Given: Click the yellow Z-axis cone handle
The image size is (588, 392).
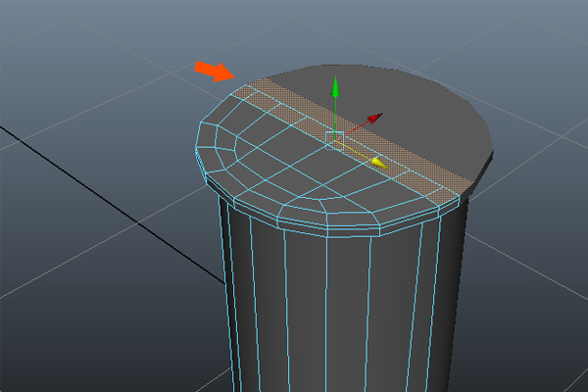Looking at the screenshot, I should [x=376, y=161].
